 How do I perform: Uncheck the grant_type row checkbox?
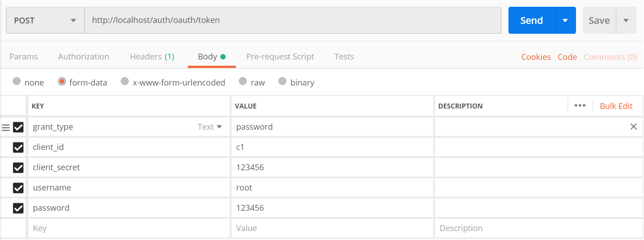coord(18,127)
